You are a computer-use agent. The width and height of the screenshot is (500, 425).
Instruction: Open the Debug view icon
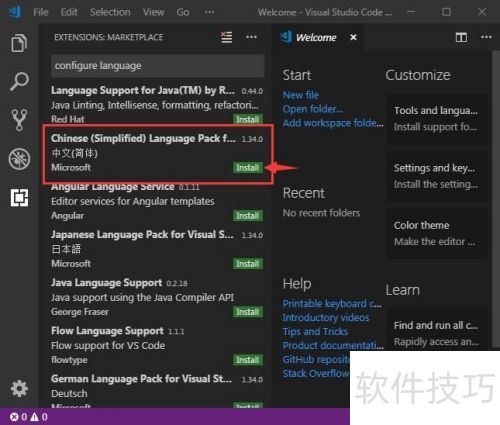pyautogui.click(x=19, y=159)
